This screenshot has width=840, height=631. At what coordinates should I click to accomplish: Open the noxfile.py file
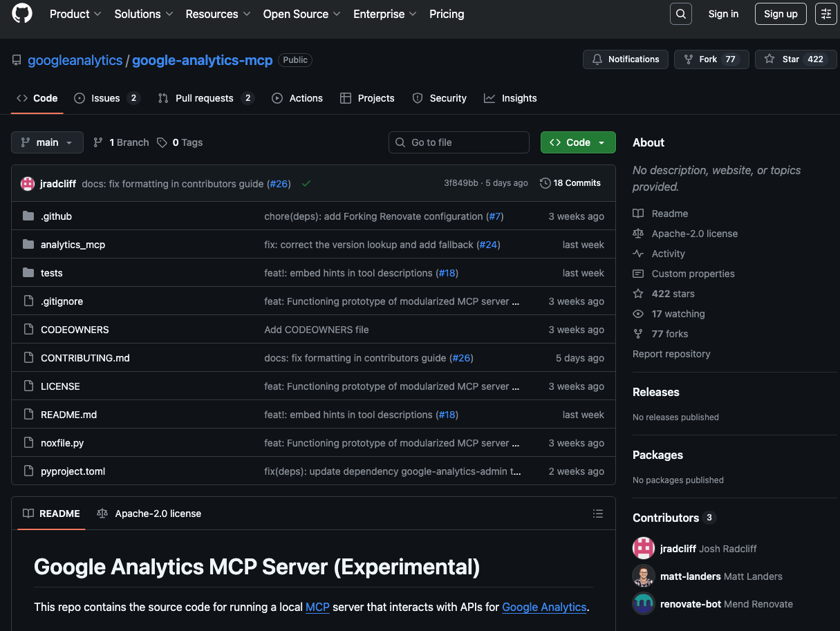click(x=62, y=443)
